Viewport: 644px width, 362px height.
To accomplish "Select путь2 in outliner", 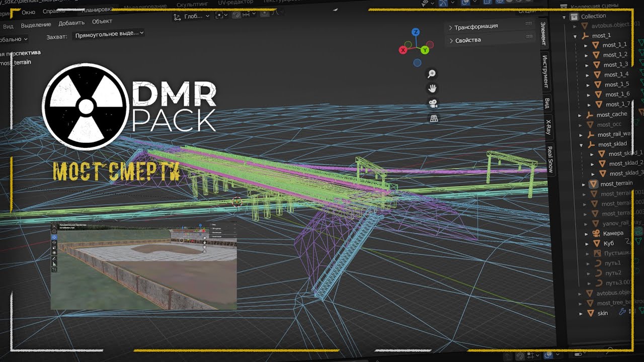I will 613,273.
